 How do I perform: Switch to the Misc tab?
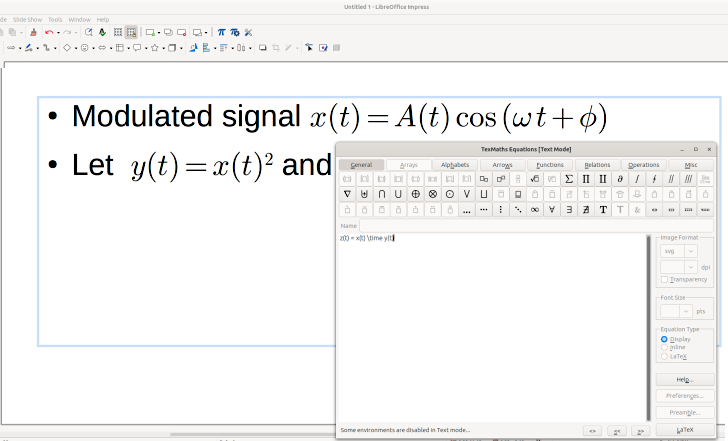[691, 165]
